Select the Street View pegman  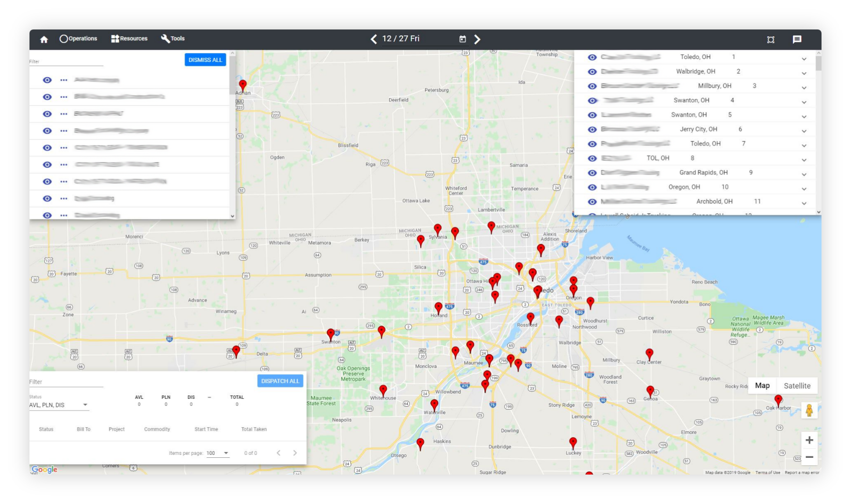(x=809, y=410)
